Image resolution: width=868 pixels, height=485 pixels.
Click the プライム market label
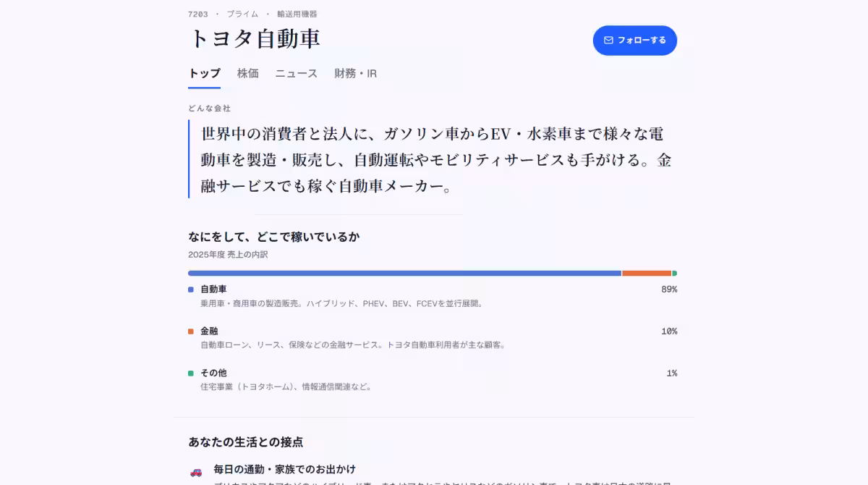tap(242, 14)
